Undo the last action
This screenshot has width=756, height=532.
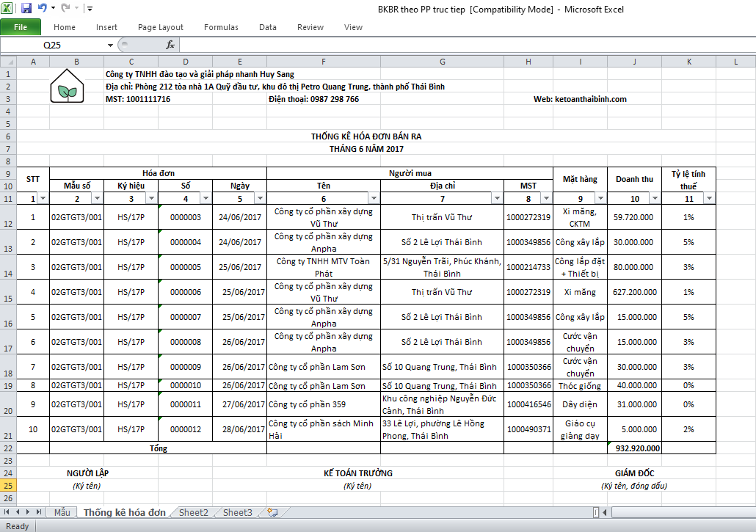pos(42,8)
